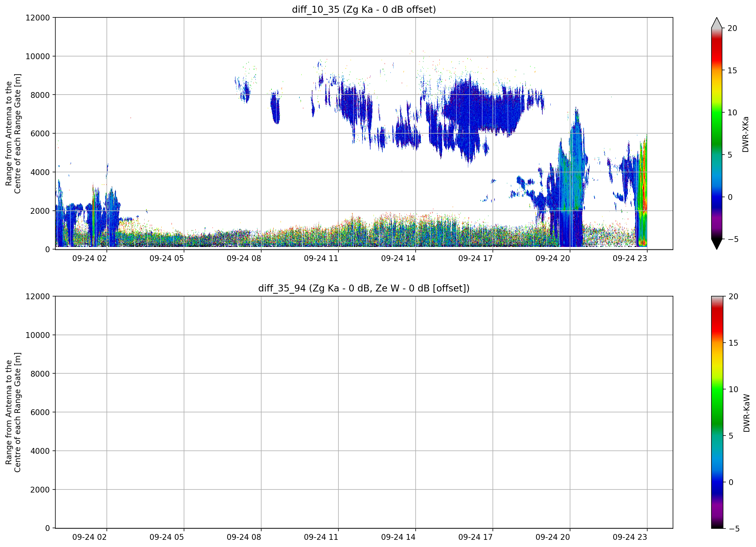This screenshot has height=547, width=756.
Task: Click the '09-24 14' tick label in the top plot
Action: coord(398,259)
